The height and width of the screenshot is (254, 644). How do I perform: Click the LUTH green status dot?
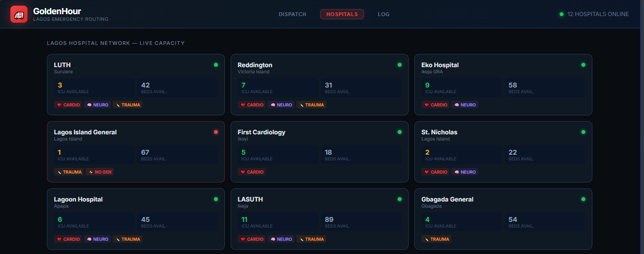tap(216, 65)
